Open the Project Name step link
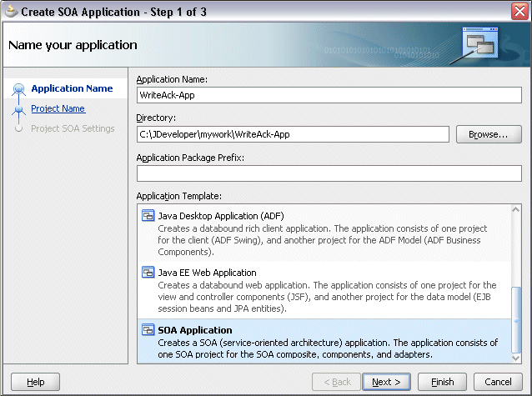532x396 pixels. click(58, 108)
